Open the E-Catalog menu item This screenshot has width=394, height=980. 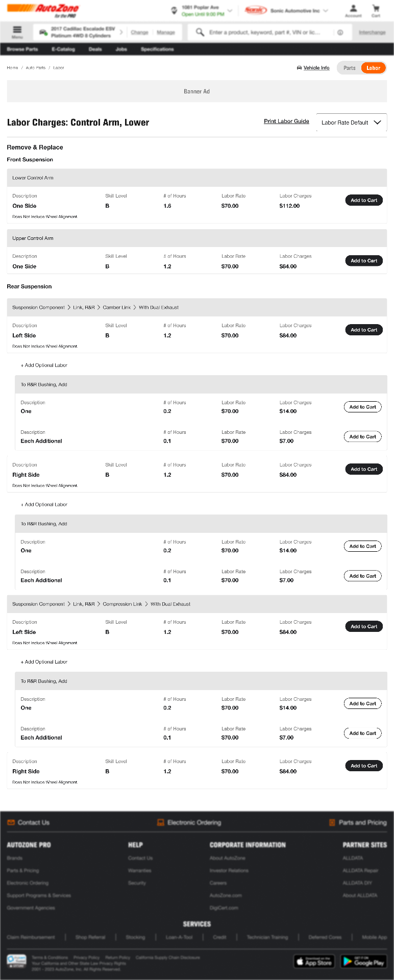(x=63, y=49)
